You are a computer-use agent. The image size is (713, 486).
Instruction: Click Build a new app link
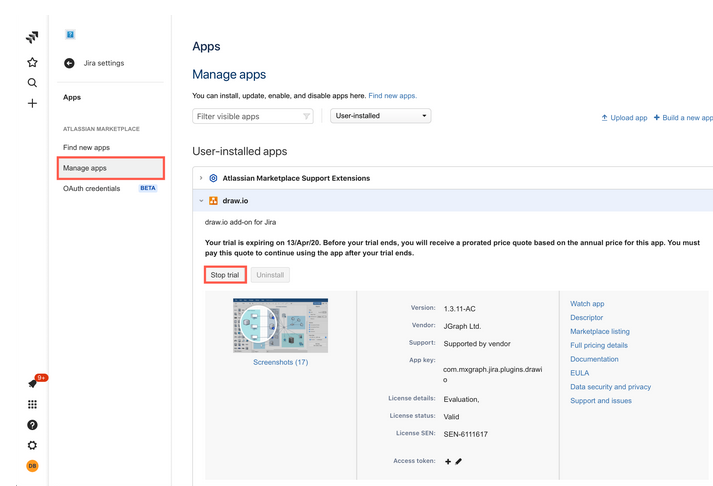[x=683, y=118]
